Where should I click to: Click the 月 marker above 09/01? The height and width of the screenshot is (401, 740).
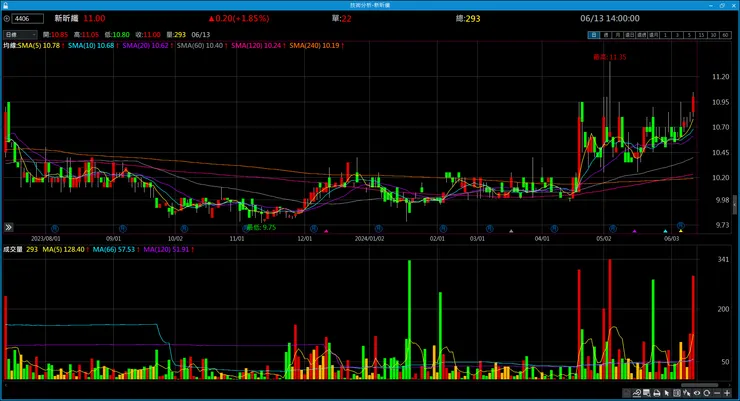(122, 228)
